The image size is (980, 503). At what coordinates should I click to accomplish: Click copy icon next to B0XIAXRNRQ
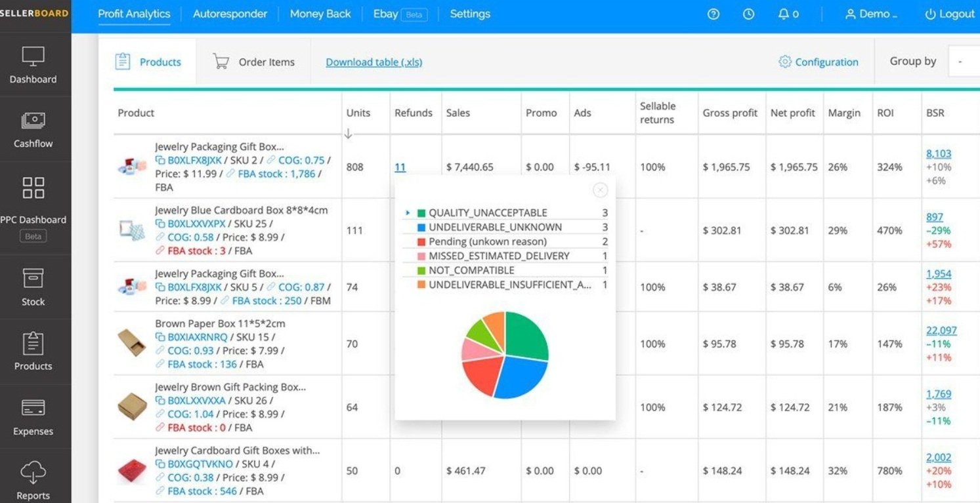[160, 337]
